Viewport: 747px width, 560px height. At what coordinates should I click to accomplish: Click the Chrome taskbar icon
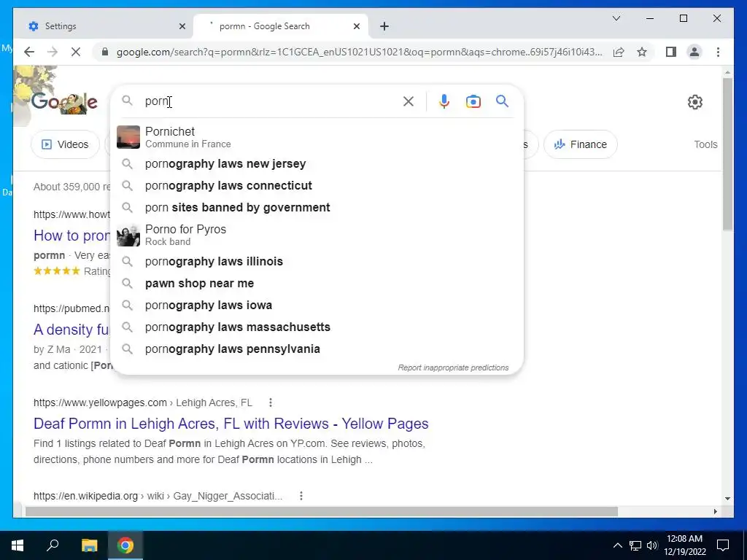125,545
